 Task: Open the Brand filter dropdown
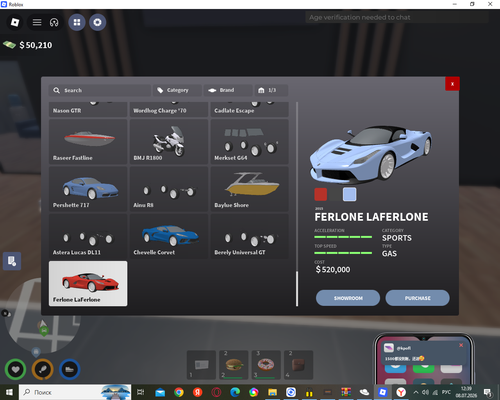pos(228,90)
